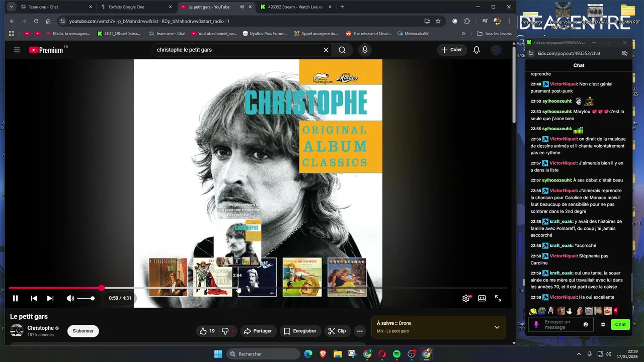The height and width of the screenshot is (362, 644).
Task: Open File Explorer from the taskbar
Action: [x=338, y=354]
